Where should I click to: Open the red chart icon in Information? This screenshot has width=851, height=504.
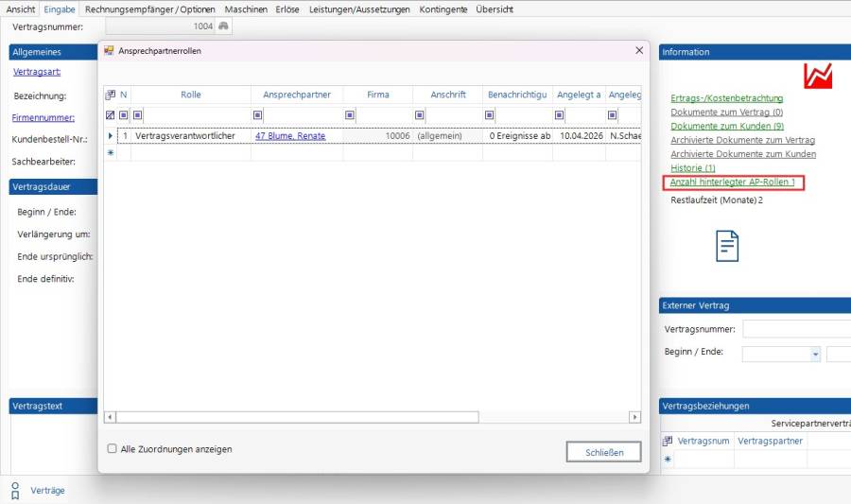(817, 76)
